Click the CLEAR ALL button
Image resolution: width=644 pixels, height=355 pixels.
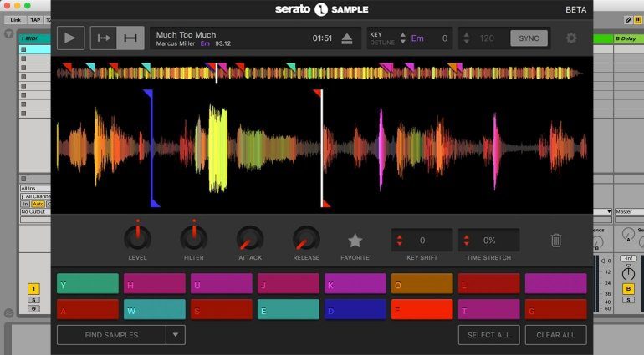(x=555, y=335)
